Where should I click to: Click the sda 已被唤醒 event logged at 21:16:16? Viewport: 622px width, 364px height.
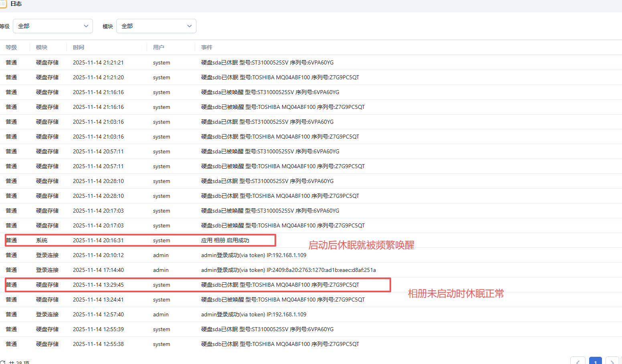(x=270, y=92)
